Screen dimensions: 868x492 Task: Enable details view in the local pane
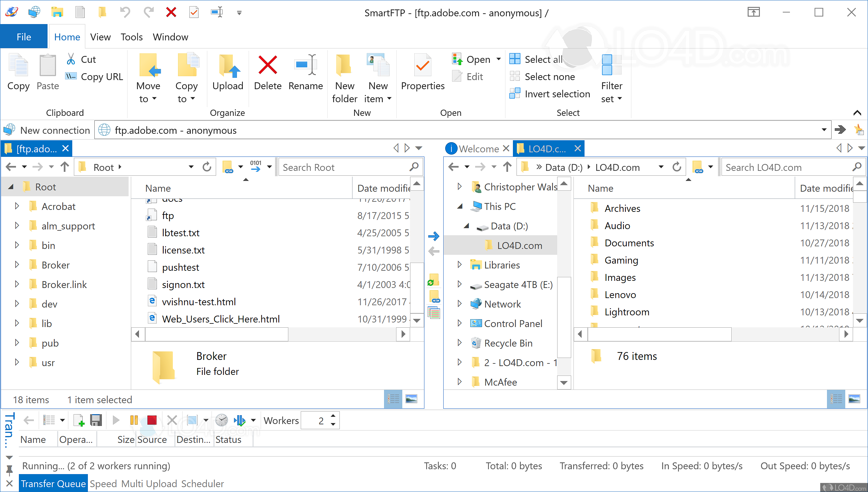[x=836, y=399]
